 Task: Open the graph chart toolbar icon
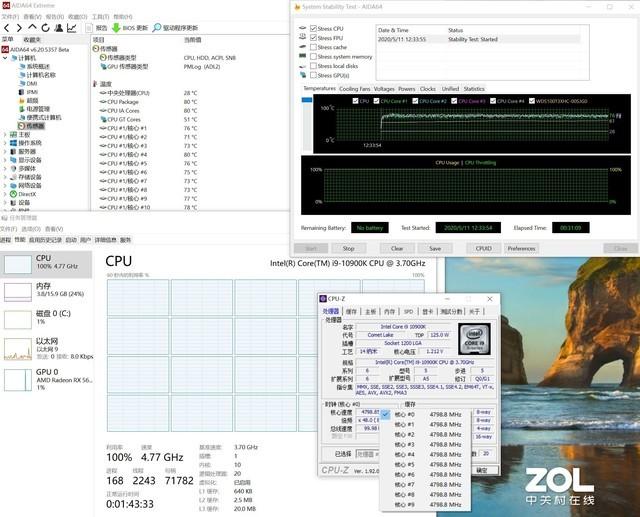point(72,28)
